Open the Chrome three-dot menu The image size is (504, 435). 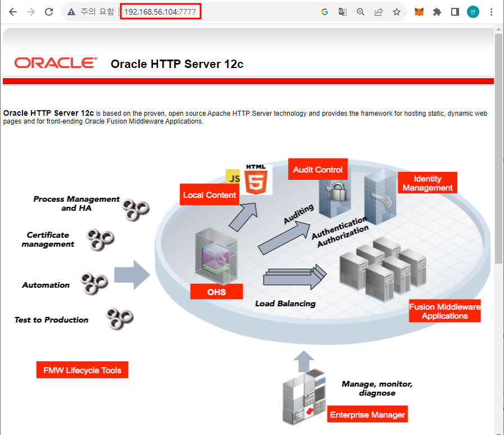tap(491, 12)
